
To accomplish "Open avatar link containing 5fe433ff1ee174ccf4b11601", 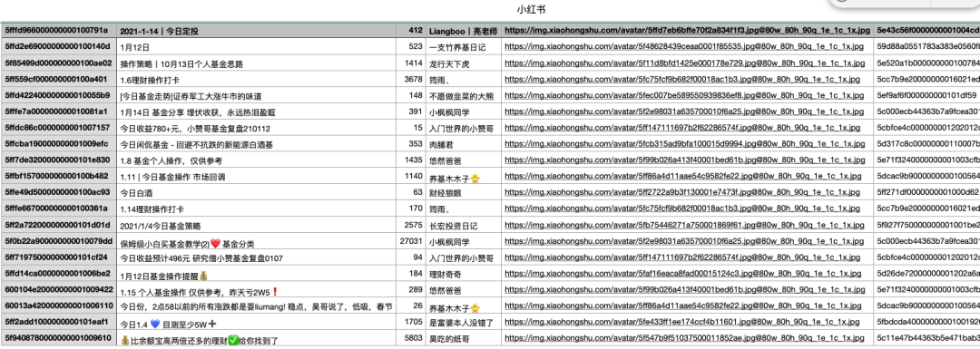I will click(x=681, y=323).
